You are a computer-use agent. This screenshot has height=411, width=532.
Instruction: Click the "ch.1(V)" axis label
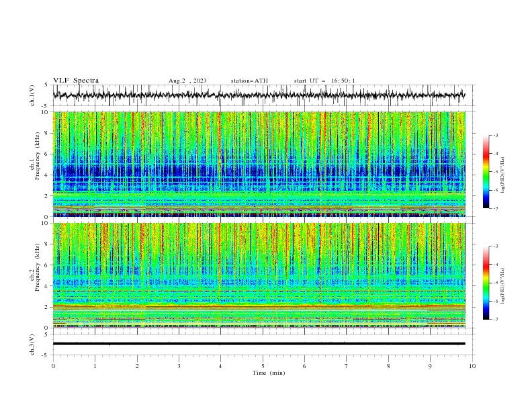[x=32, y=95]
